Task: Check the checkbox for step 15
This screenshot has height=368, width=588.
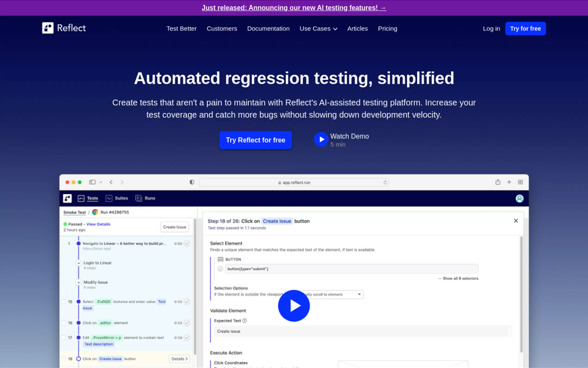Action: [x=64, y=301]
